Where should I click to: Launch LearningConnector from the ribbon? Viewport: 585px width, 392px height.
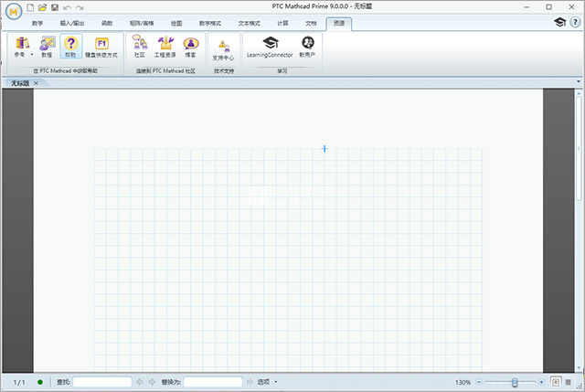tap(270, 45)
